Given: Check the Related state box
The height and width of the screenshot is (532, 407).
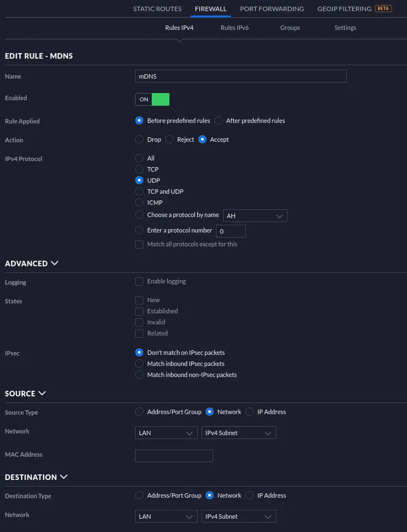Looking at the screenshot, I should 139,333.
